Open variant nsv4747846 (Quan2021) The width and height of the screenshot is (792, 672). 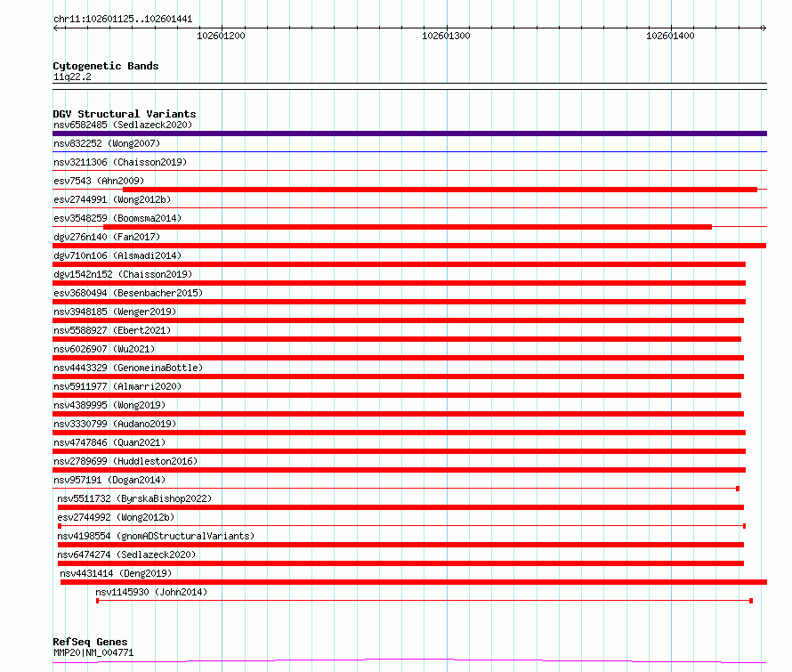(x=109, y=442)
